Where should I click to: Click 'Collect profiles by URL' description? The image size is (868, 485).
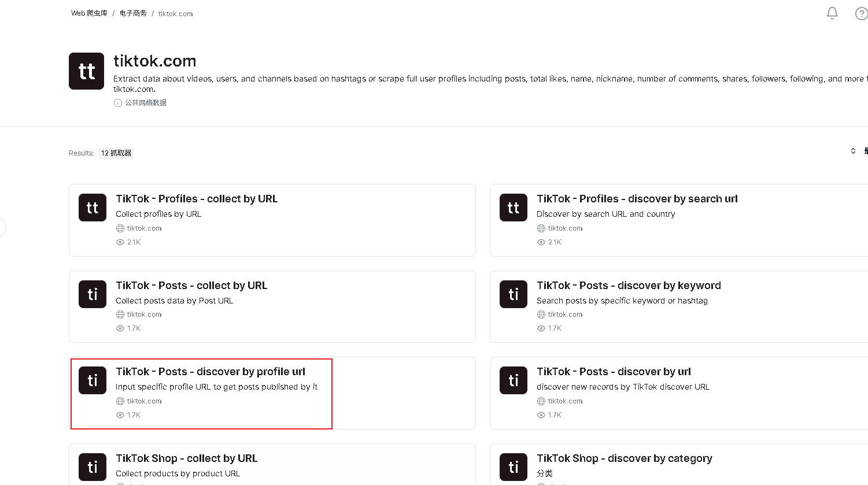[x=158, y=214]
